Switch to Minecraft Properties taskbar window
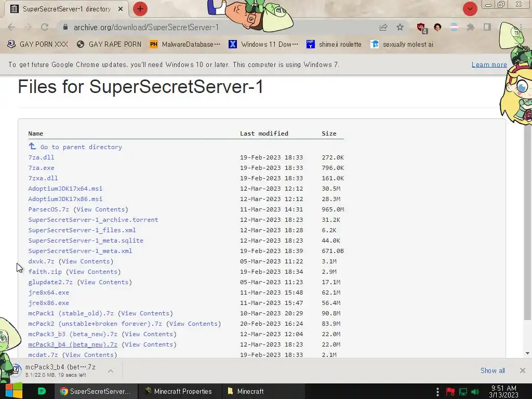 click(179, 391)
